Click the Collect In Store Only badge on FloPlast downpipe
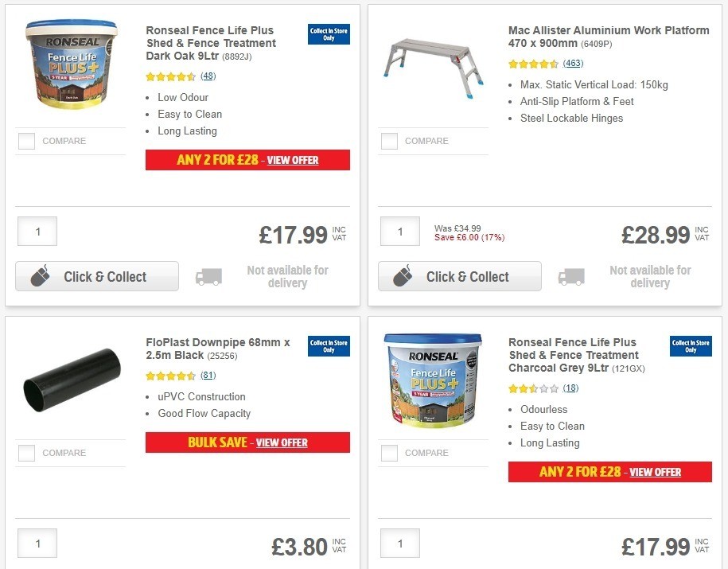The image size is (728, 569). 328,346
